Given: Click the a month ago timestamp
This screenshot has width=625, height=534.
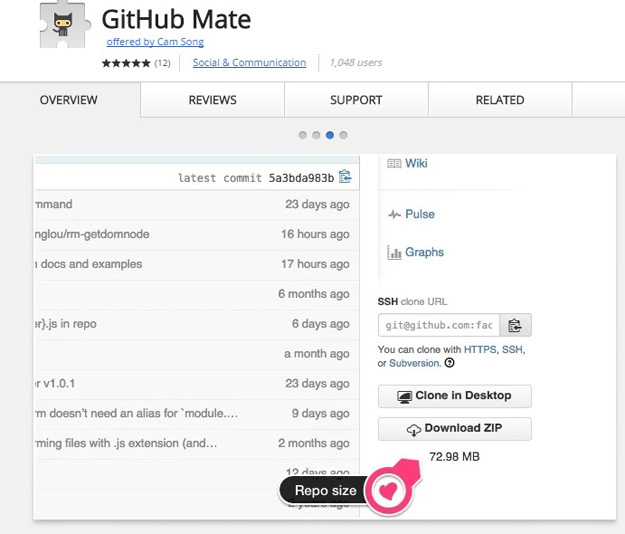Looking at the screenshot, I should 317,353.
